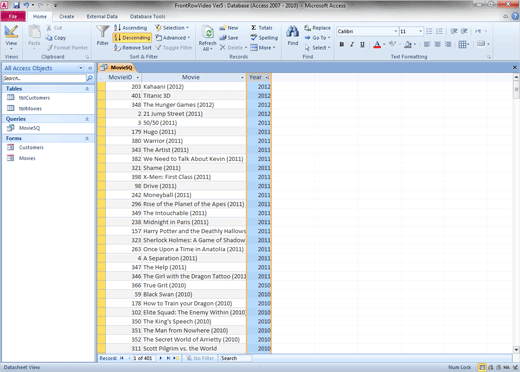Click the navigation pane Search box
Screen dimensions: 520x372
click(x=44, y=78)
